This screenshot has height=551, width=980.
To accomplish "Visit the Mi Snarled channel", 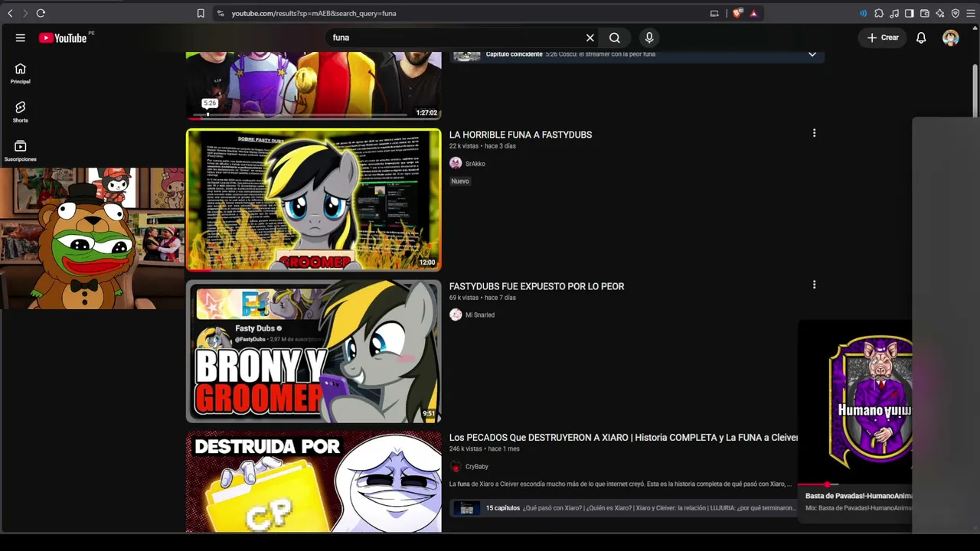I will [x=480, y=315].
